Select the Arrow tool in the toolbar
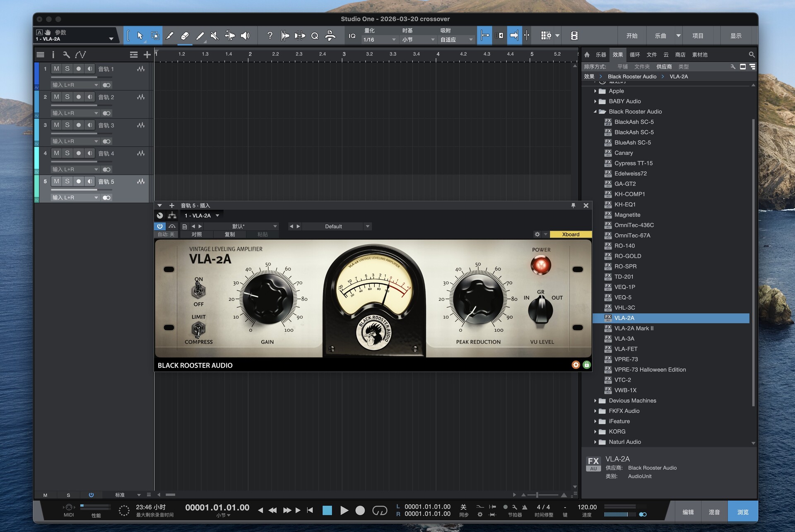Viewport: 795px width, 532px height. pyautogui.click(x=140, y=36)
